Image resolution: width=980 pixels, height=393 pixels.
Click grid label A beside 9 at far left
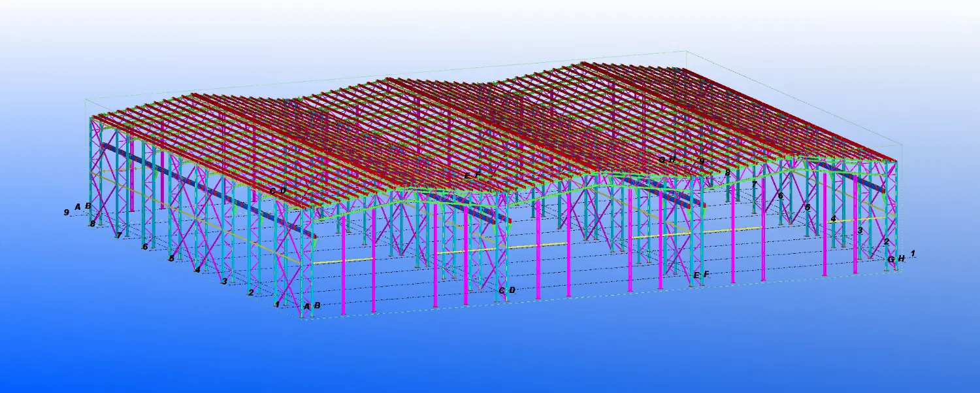tap(78, 207)
